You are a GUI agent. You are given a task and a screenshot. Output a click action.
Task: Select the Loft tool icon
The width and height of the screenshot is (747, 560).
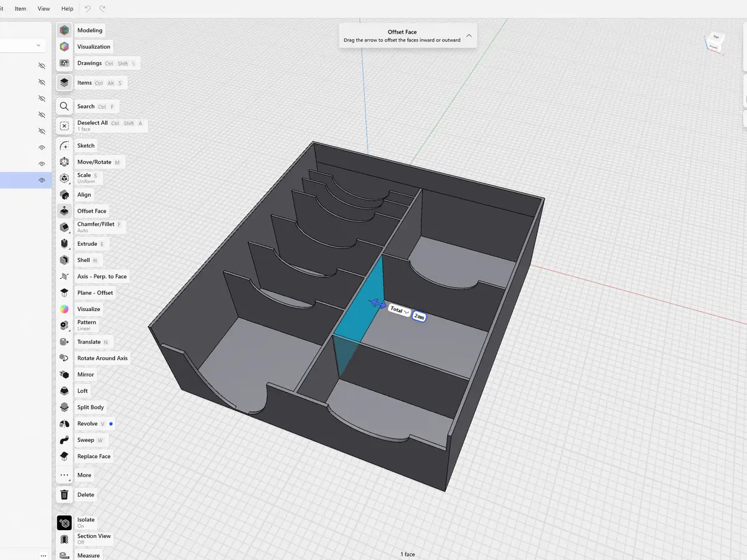(64, 391)
